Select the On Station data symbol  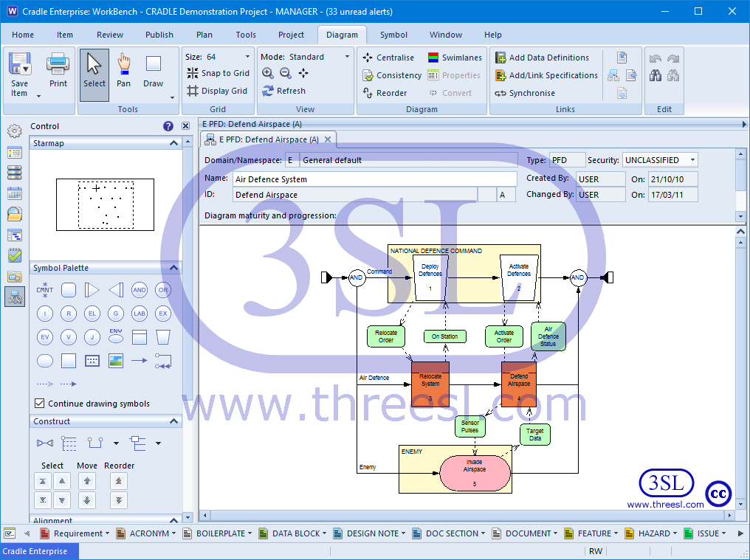445,336
